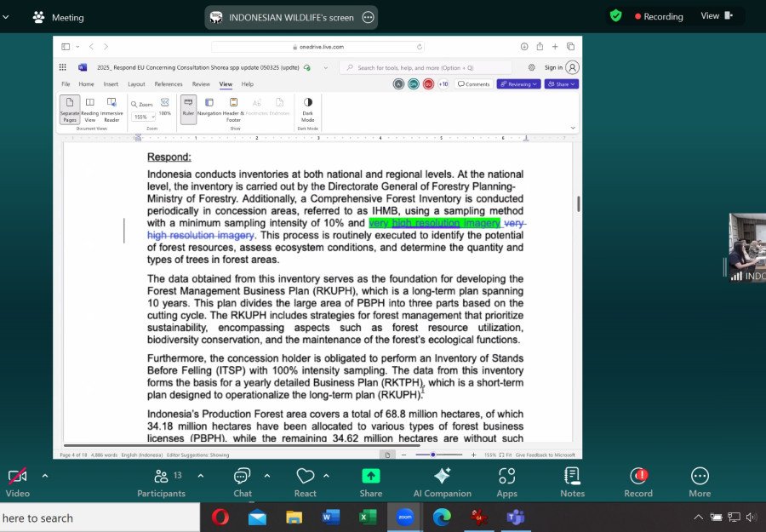Open the Reviewing mode dropdown
Screen dimensions: 766x532
click(x=518, y=84)
